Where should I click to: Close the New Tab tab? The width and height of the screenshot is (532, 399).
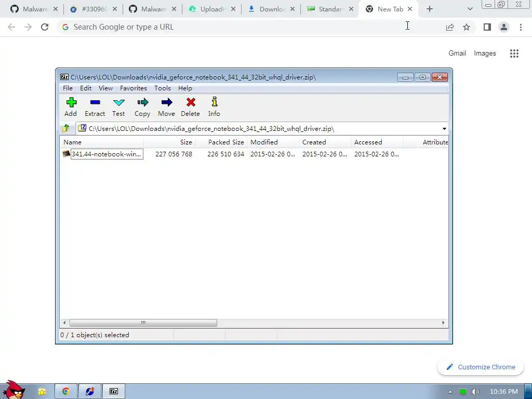click(410, 9)
